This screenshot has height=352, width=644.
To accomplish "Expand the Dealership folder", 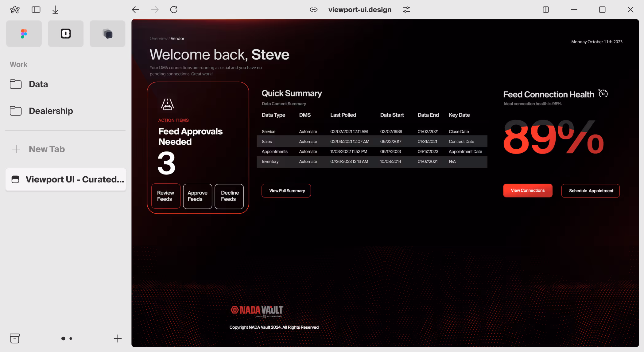I will point(51,111).
